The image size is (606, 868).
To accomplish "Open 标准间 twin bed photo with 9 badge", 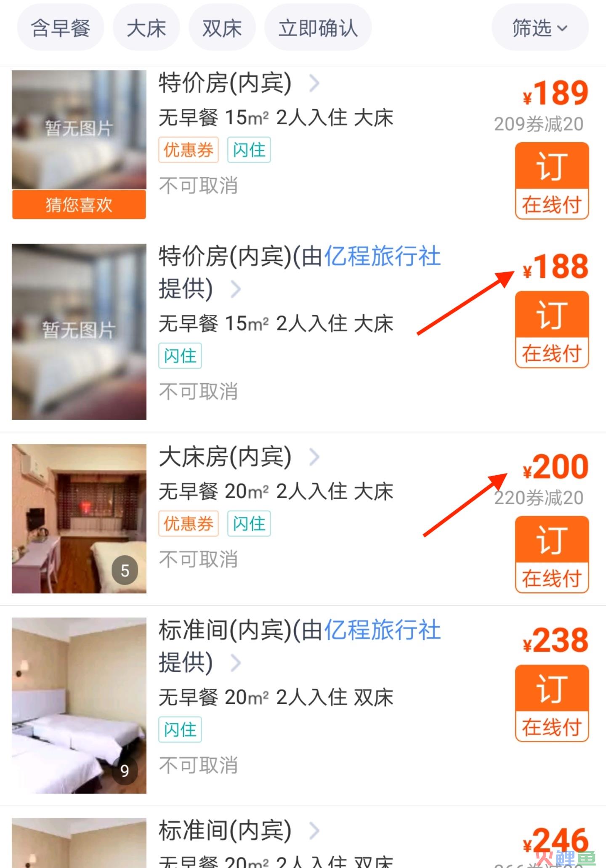I will (x=79, y=706).
